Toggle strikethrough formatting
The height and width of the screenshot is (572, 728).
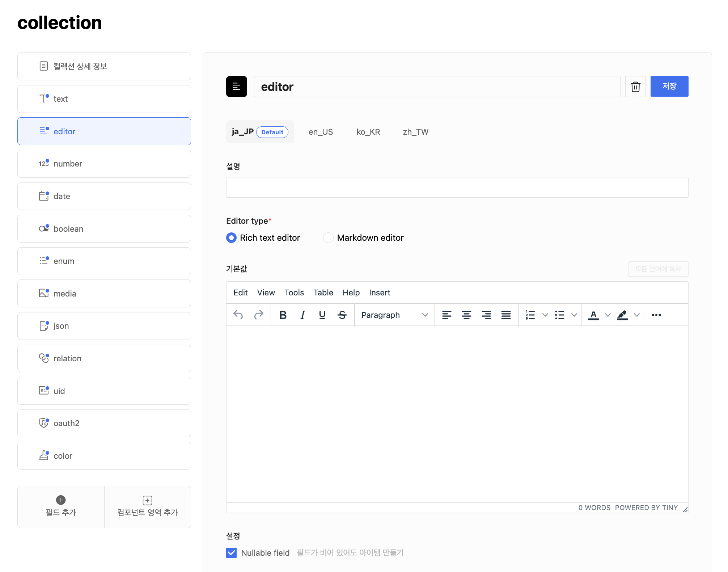coord(342,315)
